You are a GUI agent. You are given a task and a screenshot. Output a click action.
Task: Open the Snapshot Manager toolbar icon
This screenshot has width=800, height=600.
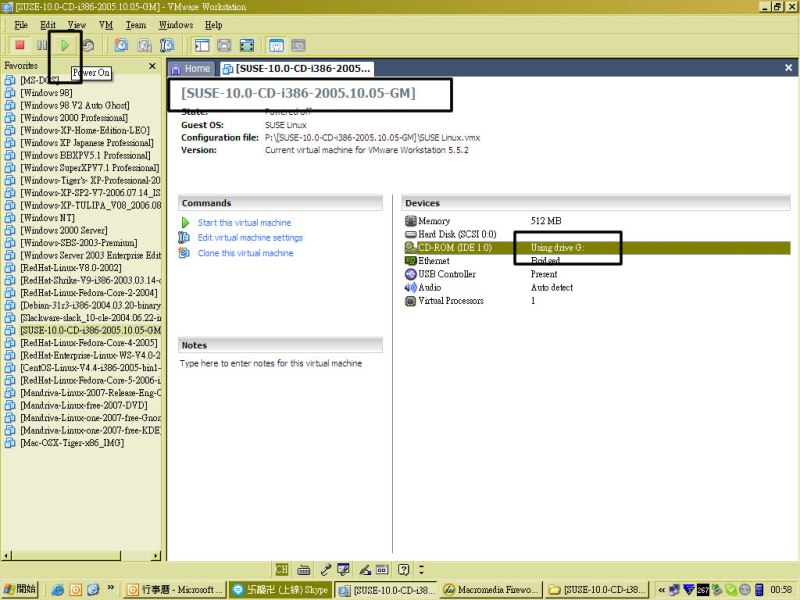point(167,45)
